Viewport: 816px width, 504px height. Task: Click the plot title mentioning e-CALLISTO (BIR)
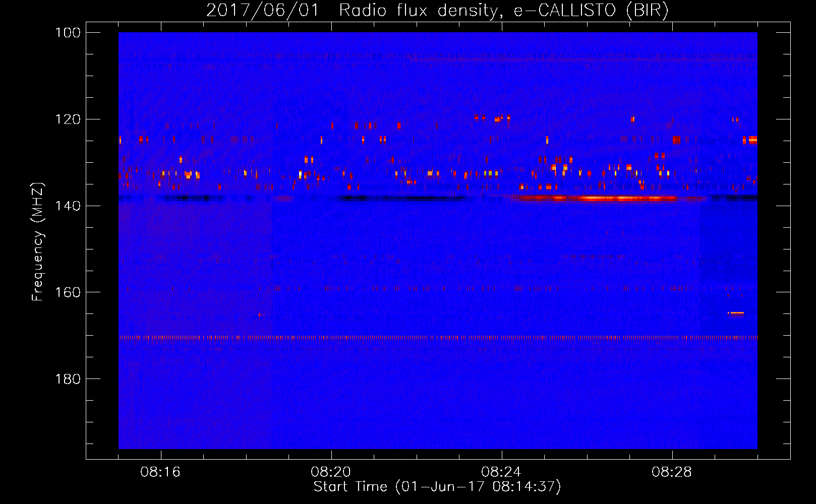click(x=437, y=10)
